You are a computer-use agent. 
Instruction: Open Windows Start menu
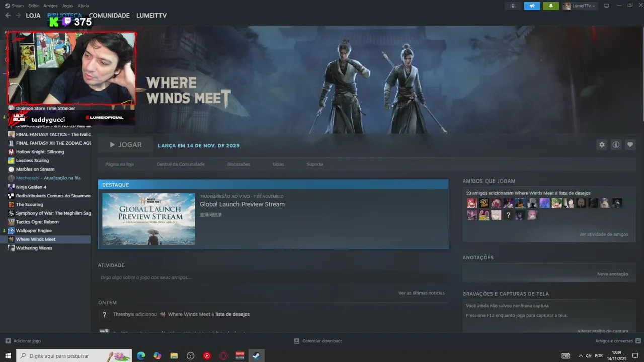[x=8, y=356]
